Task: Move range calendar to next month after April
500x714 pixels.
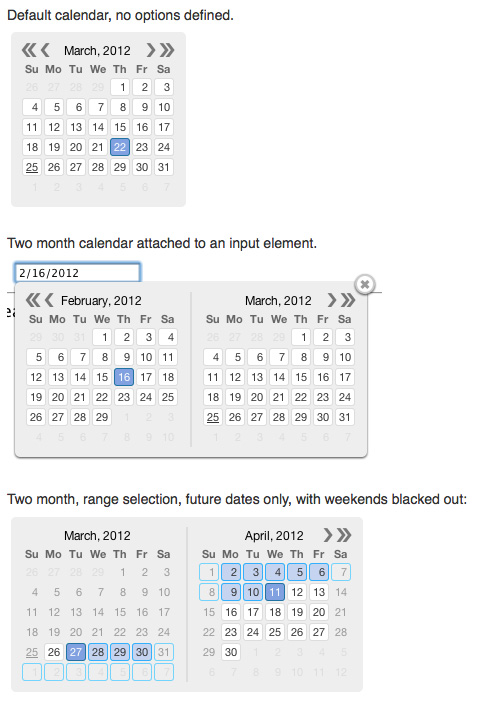Action: 328,535
